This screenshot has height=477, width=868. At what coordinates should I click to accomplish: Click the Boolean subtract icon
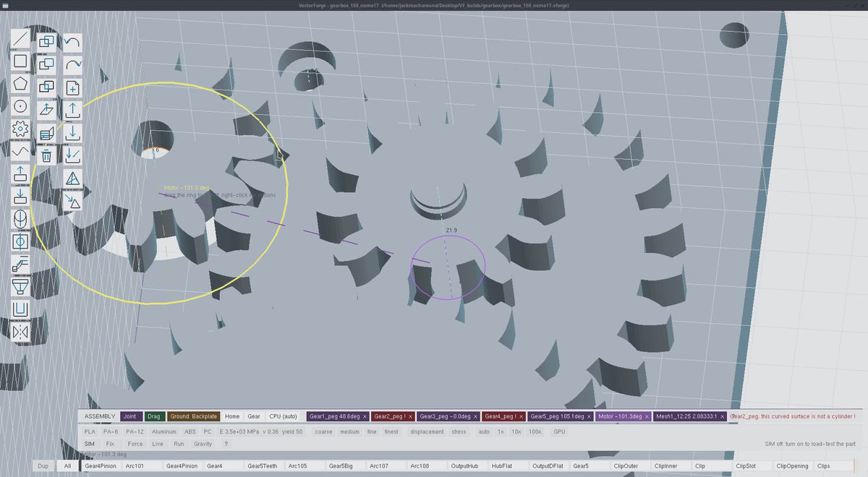tap(46, 65)
